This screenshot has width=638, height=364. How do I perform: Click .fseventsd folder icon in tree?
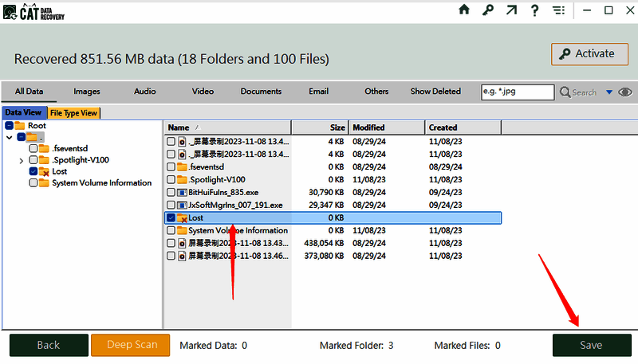pyautogui.click(x=44, y=148)
